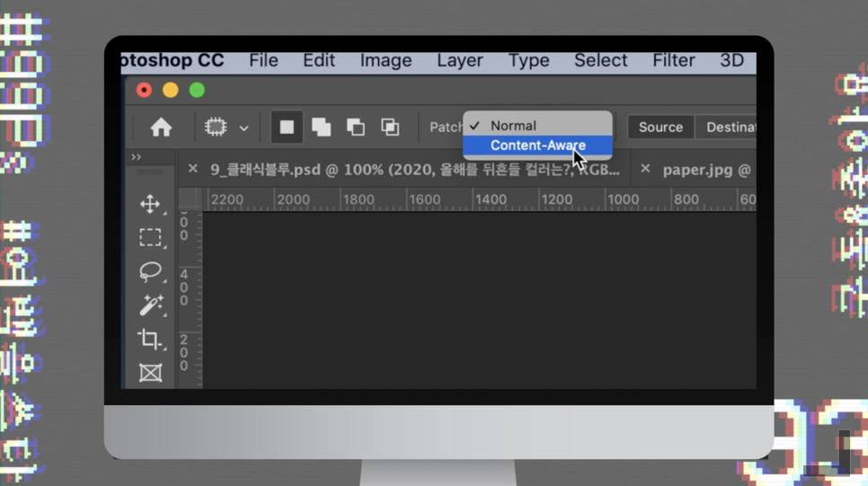
Task: Select Add to Selection mode icon
Action: [x=321, y=128]
